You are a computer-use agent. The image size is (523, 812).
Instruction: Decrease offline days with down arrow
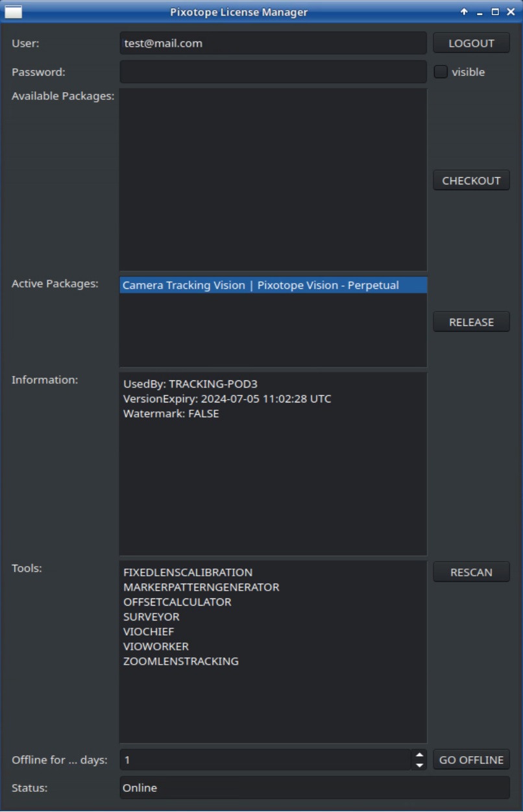tap(419, 765)
